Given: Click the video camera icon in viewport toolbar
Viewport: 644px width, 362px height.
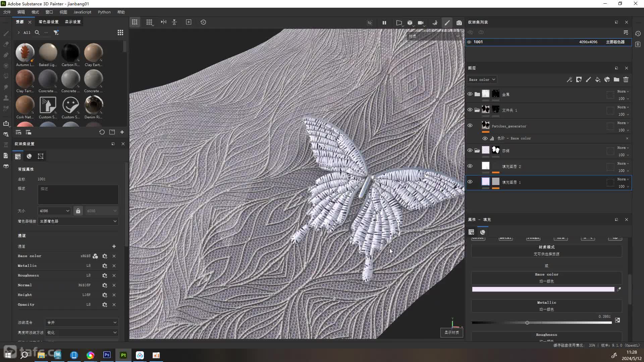Looking at the screenshot, I should point(421,23).
